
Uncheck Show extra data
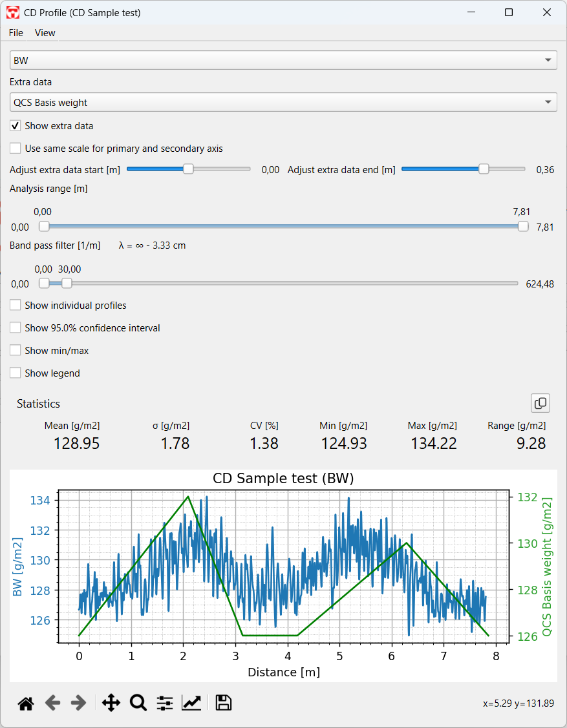(15, 125)
